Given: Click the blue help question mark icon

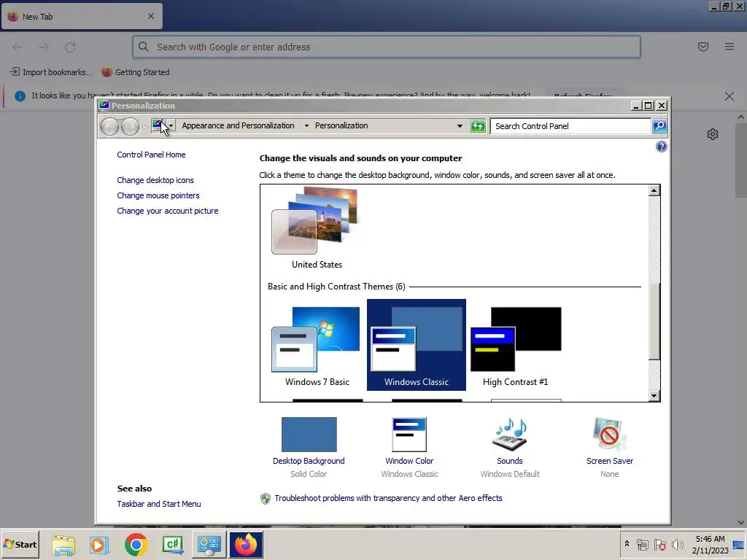Looking at the screenshot, I should 661,147.
